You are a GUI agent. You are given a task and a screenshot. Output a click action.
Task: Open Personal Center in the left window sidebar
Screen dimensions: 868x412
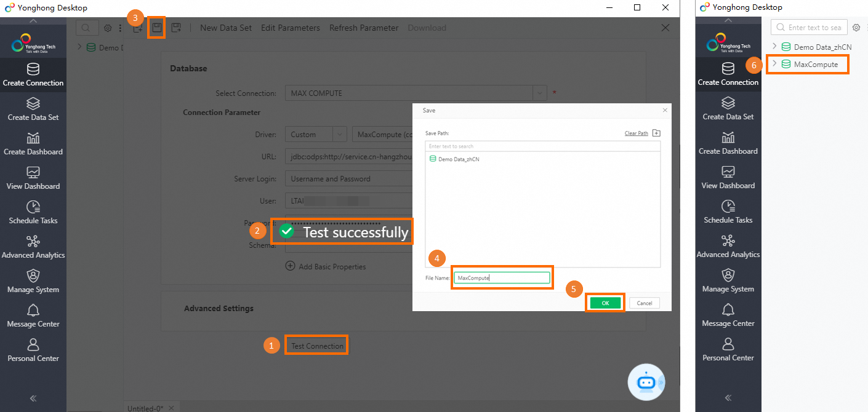click(33, 351)
